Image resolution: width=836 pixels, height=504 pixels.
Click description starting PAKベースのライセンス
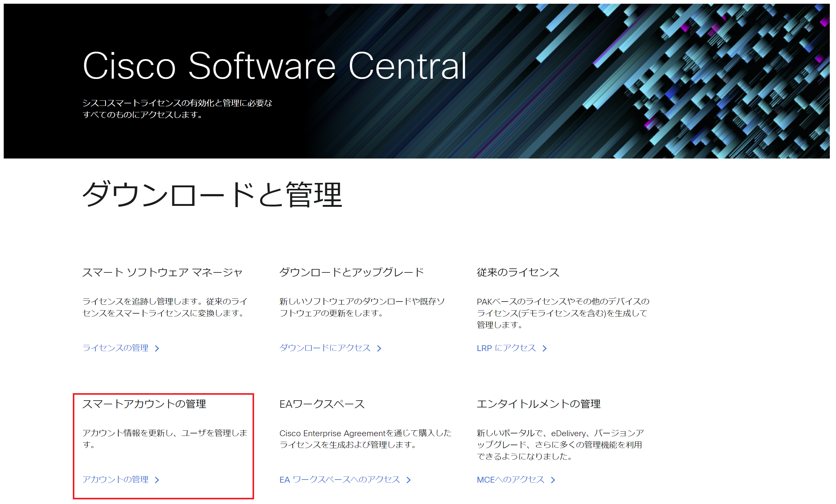pyautogui.click(x=563, y=313)
